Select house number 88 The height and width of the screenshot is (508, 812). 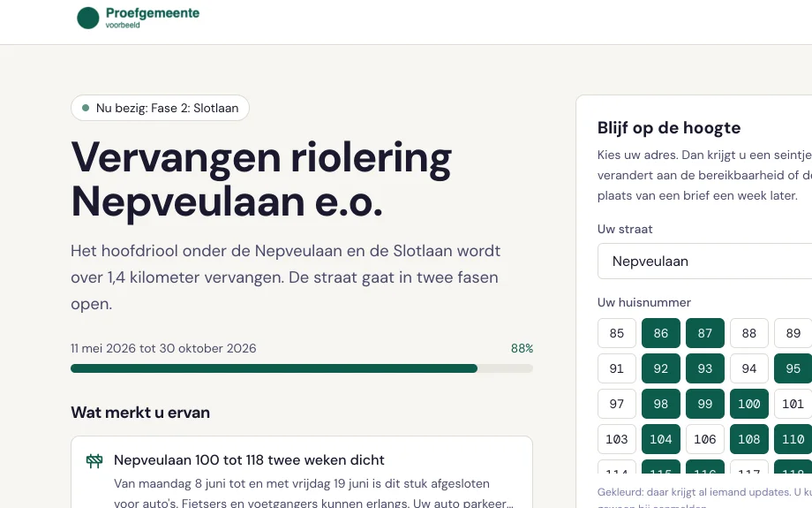pyautogui.click(x=749, y=333)
